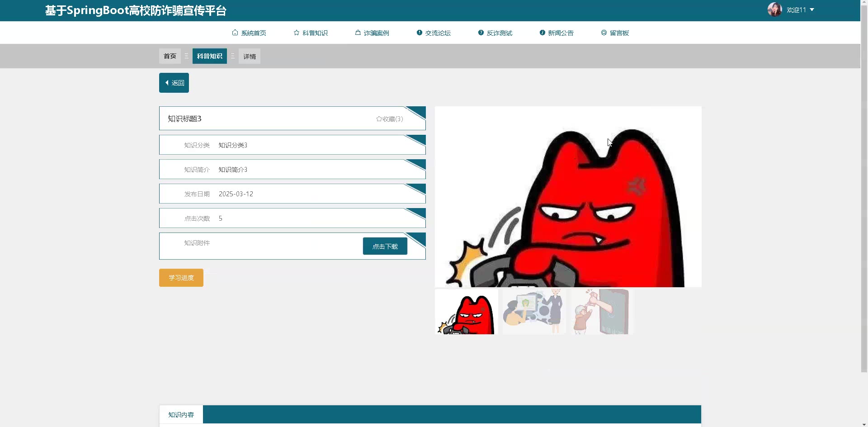Click the left arrow icon on 返回 button
The height and width of the screenshot is (427, 868).
[x=167, y=83]
